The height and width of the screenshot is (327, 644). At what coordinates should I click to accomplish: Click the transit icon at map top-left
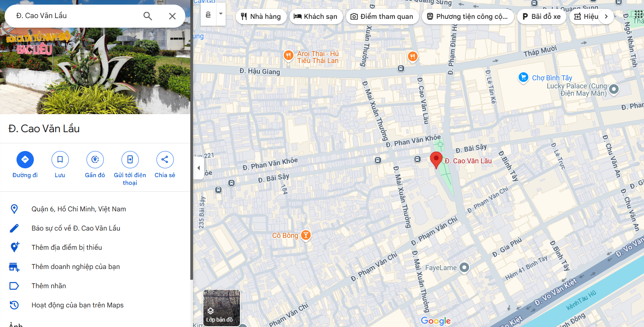[x=208, y=15]
